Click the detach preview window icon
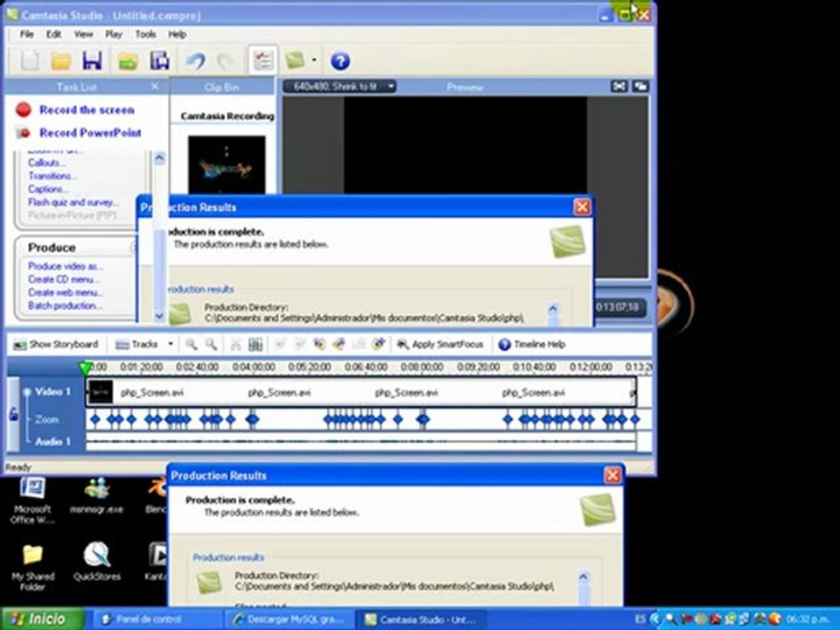This screenshot has height=630, width=840. tap(640, 87)
